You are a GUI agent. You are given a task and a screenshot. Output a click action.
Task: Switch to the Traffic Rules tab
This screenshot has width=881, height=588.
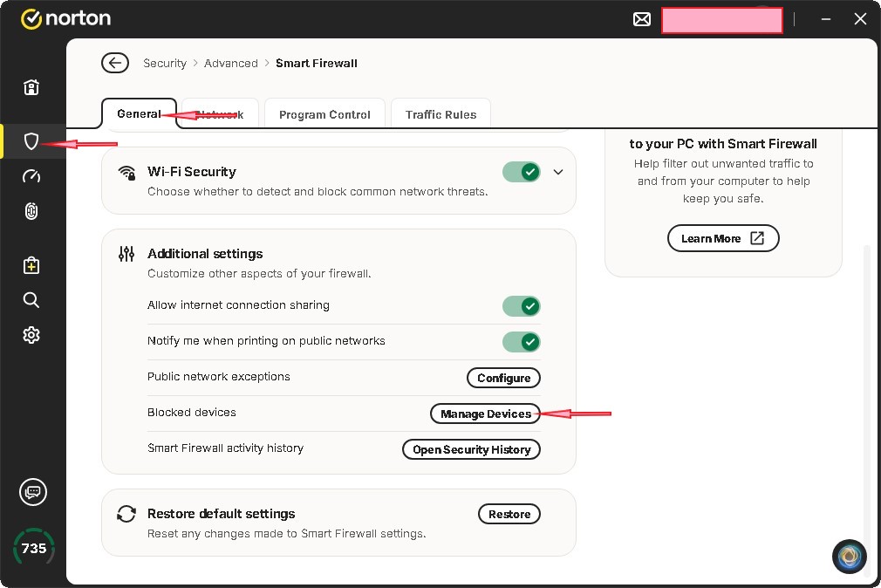[441, 114]
